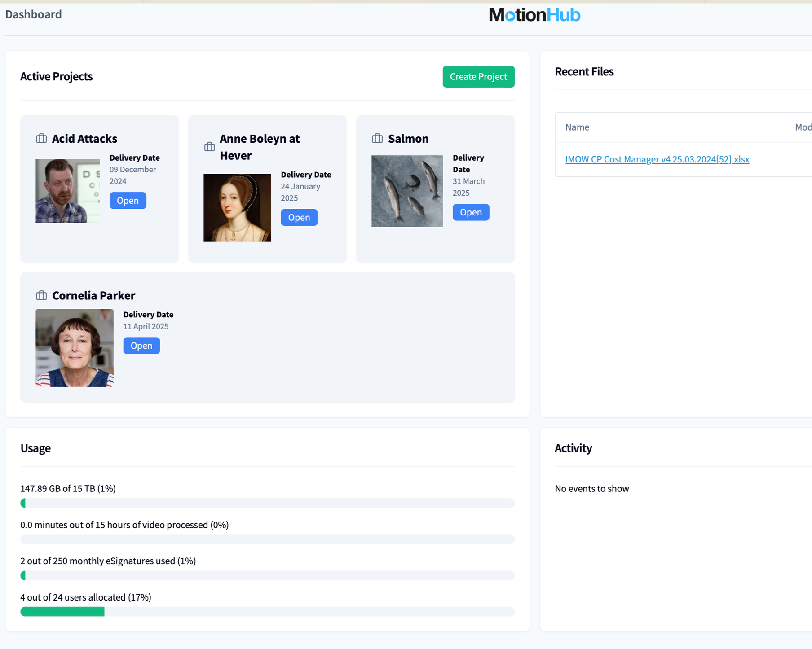The image size is (812, 649).
Task: Click the Name column header in Recent Files
Action: coord(577,127)
